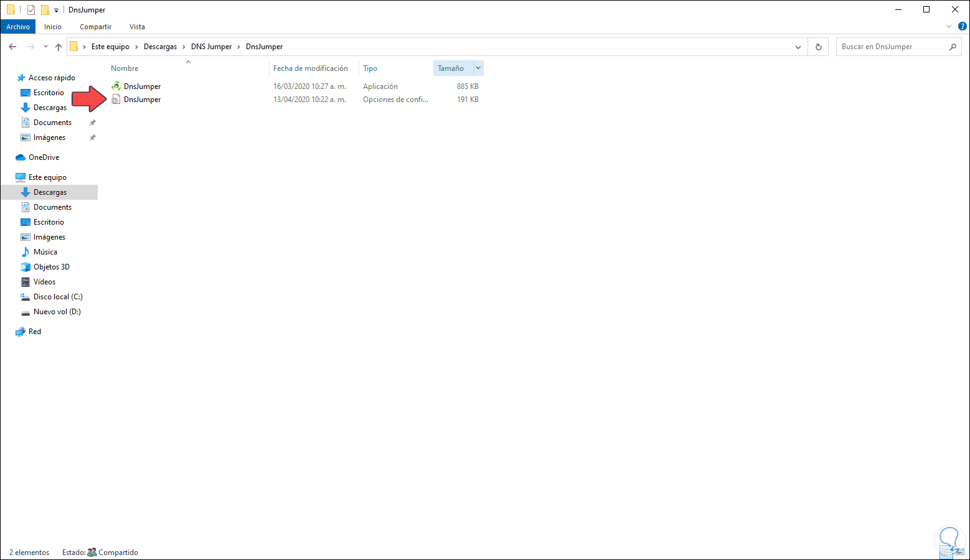
Task: Refresh the DnsJumper folder view
Action: click(x=819, y=47)
